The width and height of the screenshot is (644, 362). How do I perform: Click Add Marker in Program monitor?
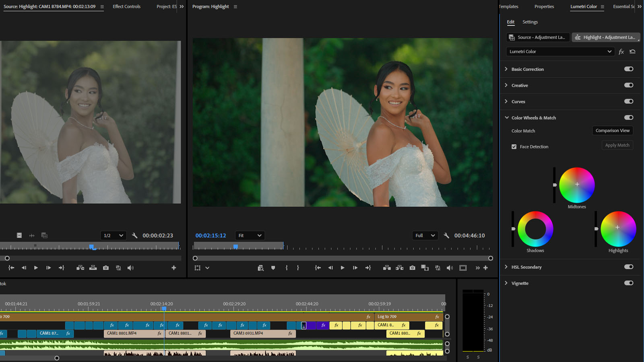pos(273,268)
